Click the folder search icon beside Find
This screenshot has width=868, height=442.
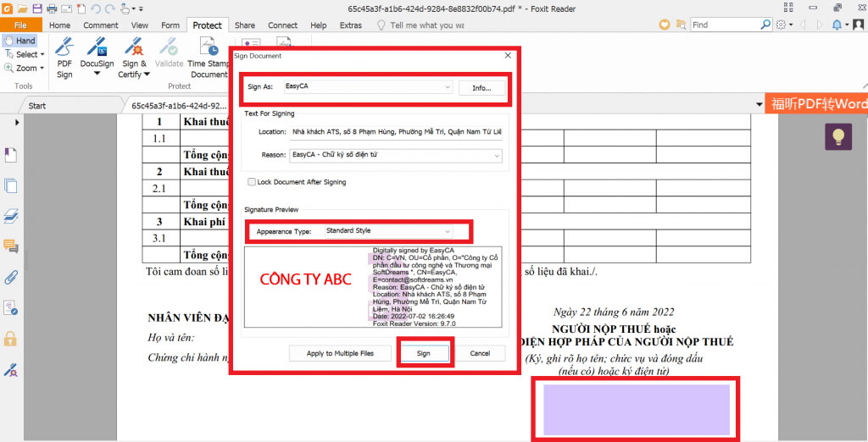(x=682, y=25)
